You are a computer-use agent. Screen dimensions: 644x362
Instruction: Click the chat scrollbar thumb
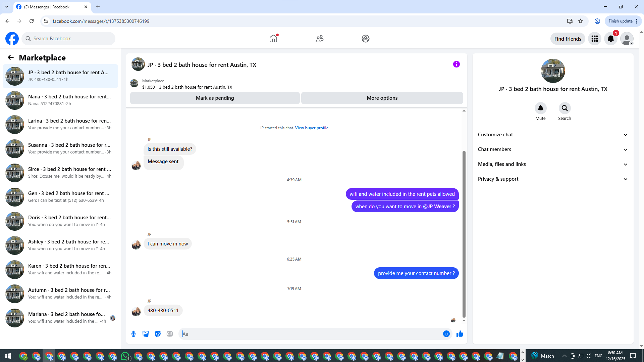coord(464,234)
